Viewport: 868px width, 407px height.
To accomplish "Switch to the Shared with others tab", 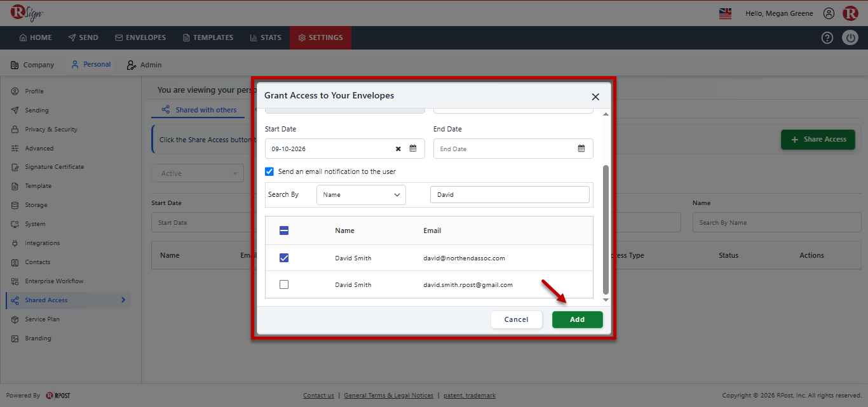I will (199, 110).
